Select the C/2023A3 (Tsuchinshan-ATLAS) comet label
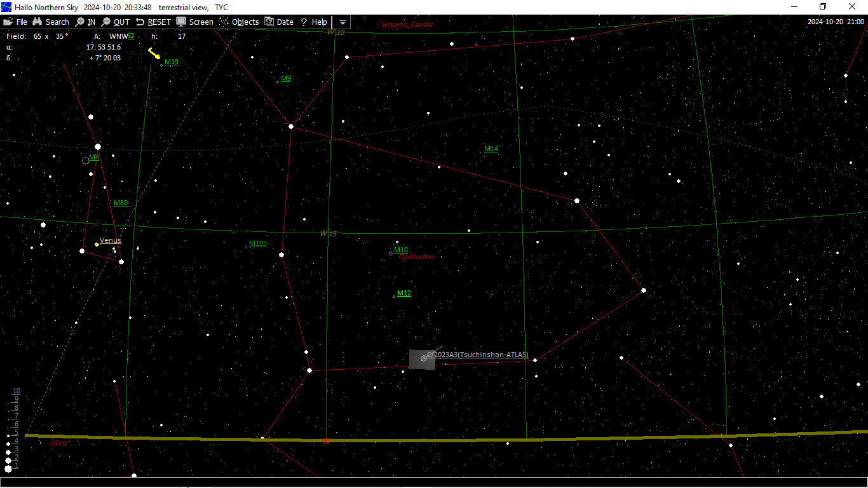This screenshot has height=488, width=868. [478, 355]
